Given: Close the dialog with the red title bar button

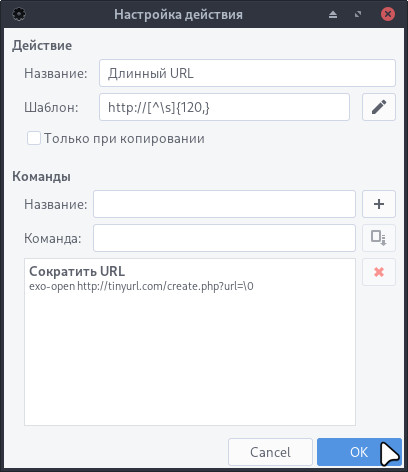Looking at the screenshot, I should click(x=388, y=14).
